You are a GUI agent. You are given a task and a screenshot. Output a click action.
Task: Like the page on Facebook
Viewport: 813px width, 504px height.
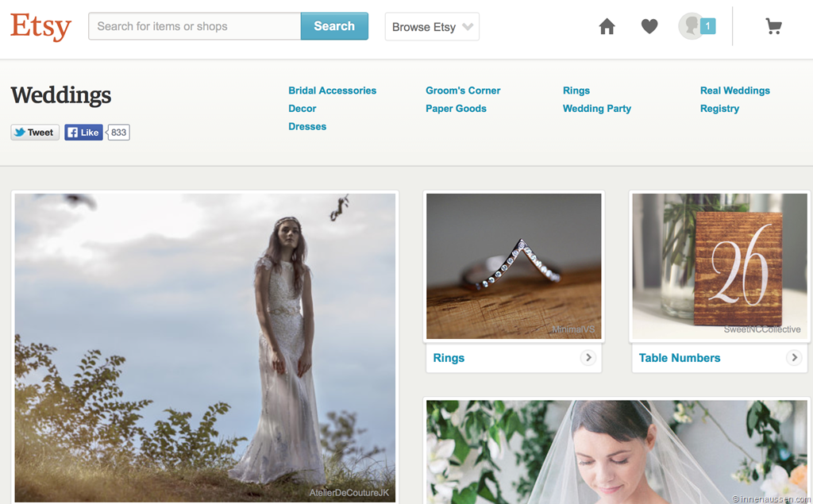(x=83, y=133)
